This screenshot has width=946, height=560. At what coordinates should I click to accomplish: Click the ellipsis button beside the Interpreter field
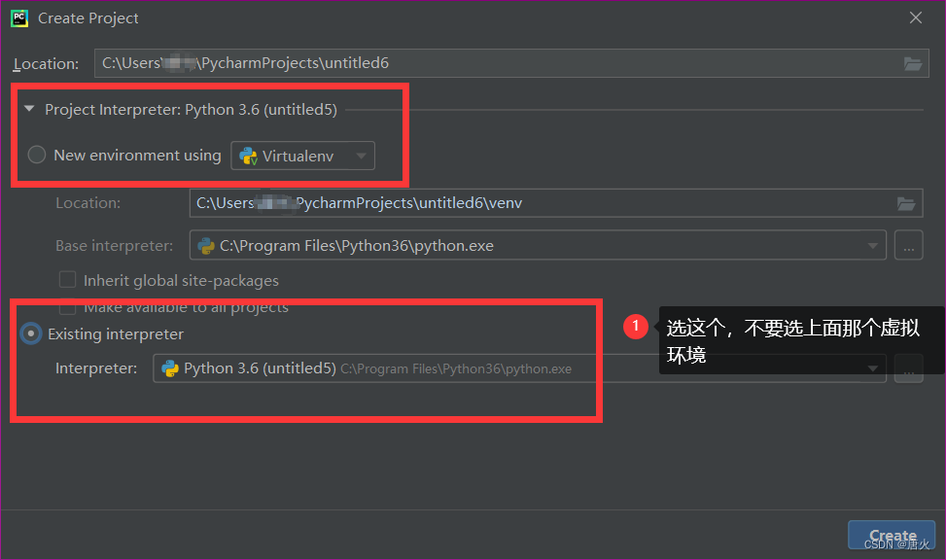click(909, 368)
